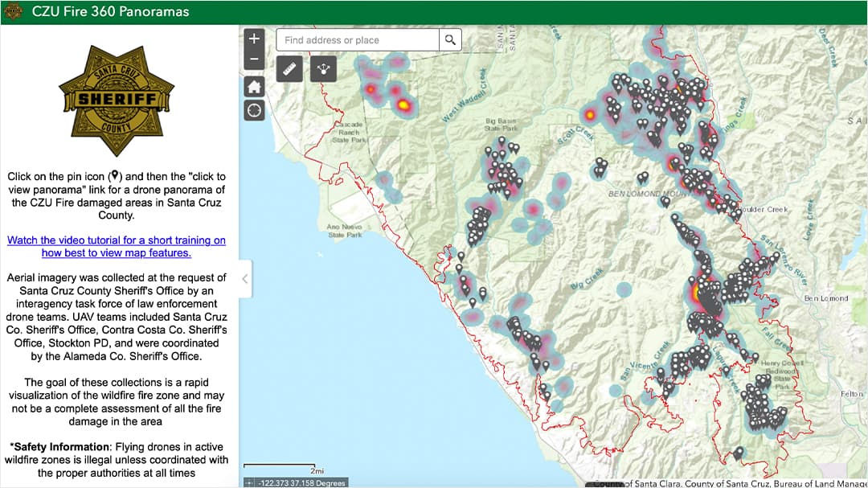Select the pin below Ben Lomond Mountain label
Screen dimensions: 868x488
[666, 202]
